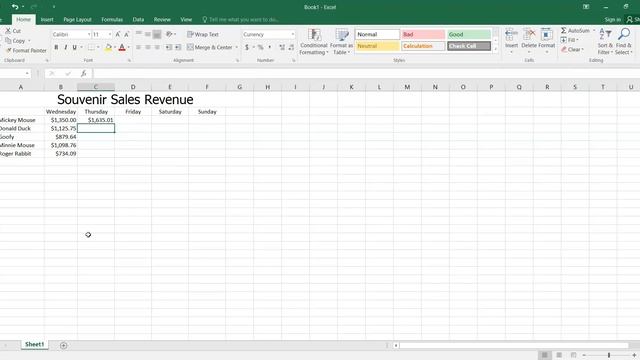This screenshot has width=640, height=360.
Task: Set bottom vertical alignment
Action: click(x=157, y=34)
